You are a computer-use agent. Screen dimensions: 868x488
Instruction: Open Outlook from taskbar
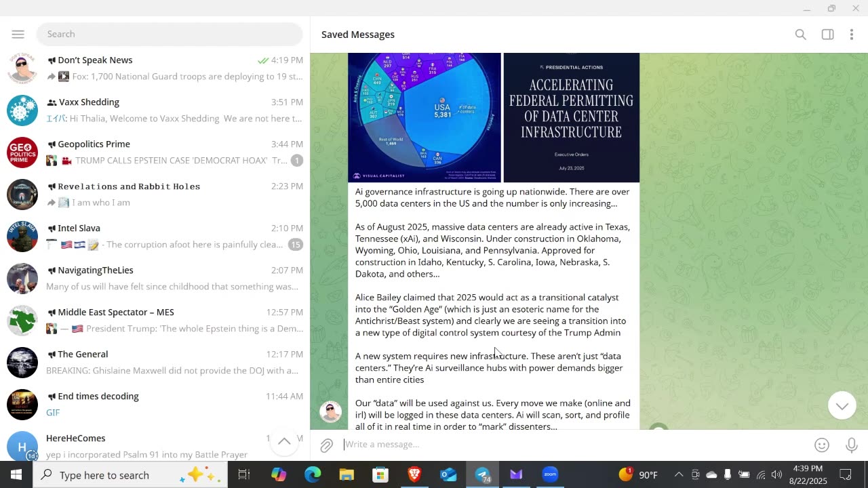(x=448, y=475)
